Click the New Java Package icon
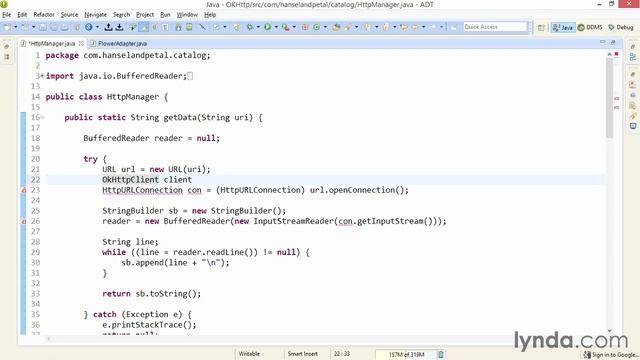640x360 pixels. point(305,27)
